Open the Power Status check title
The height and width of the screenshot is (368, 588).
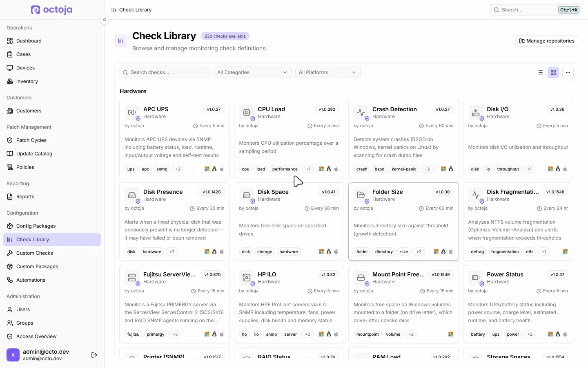coord(505,274)
